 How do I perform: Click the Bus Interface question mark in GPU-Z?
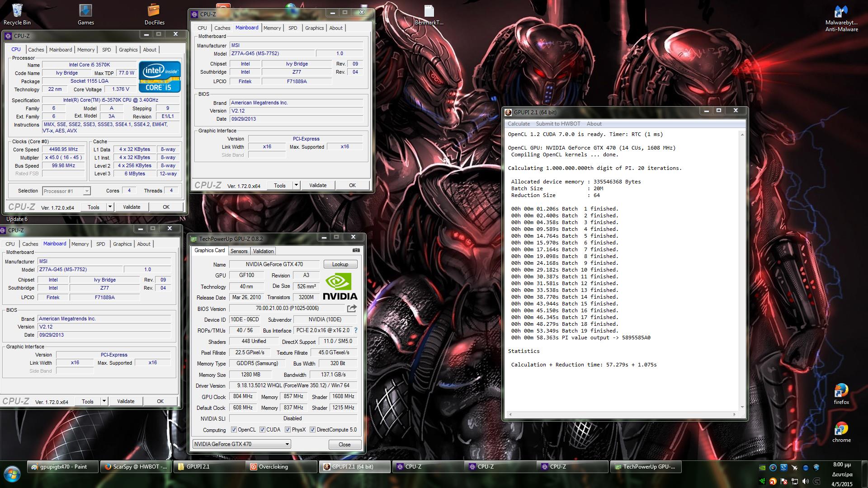(x=355, y=330)
